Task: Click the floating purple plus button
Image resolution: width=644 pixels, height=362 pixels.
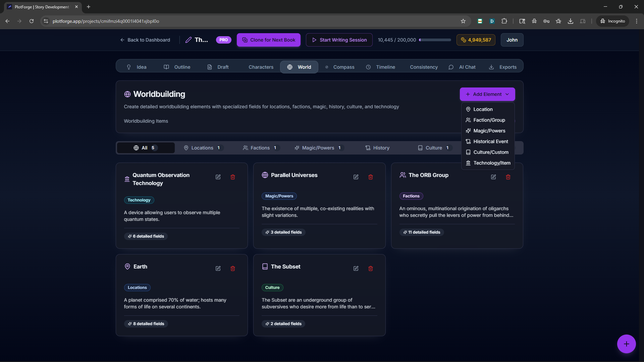Action: [626, 344]
